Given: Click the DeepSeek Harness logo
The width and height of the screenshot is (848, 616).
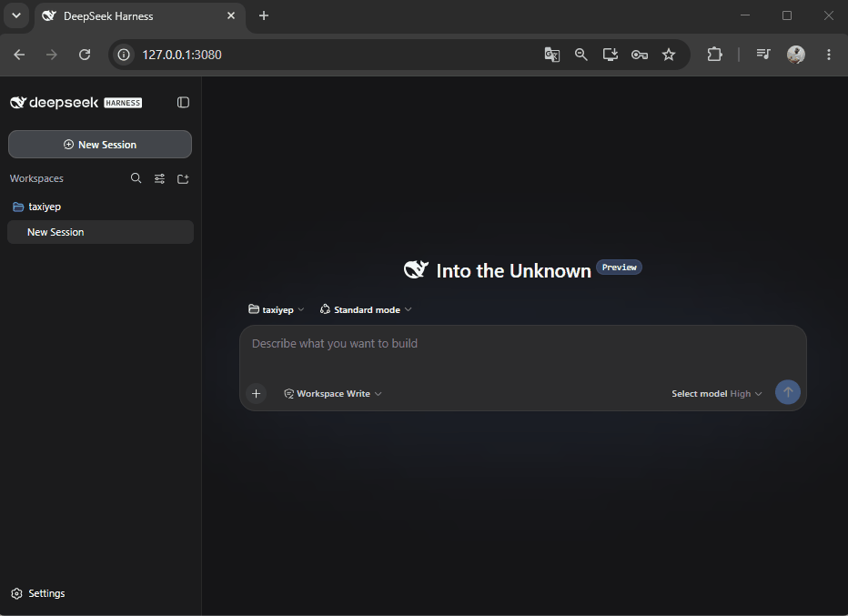Looking at the screenshot, I should [x=76, y=102].
